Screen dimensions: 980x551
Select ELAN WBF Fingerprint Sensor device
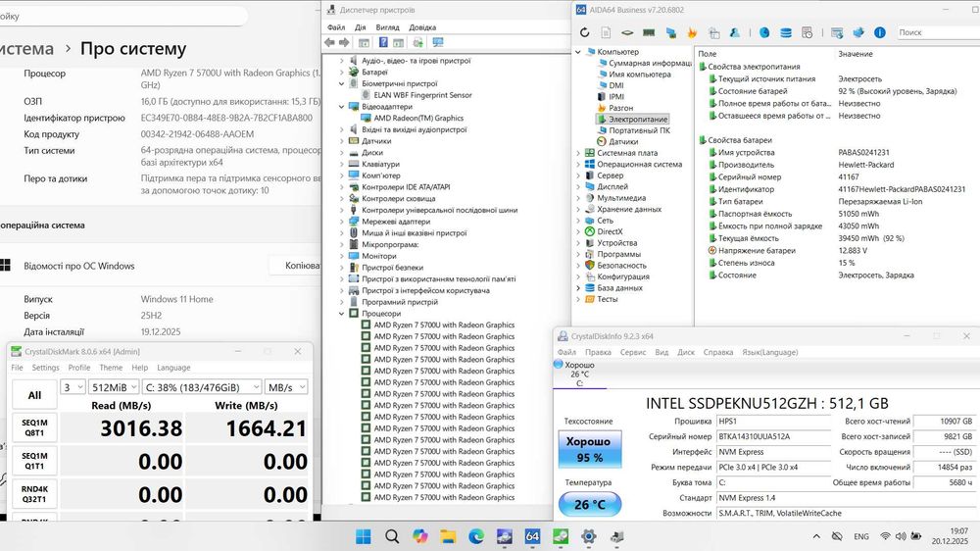point(422,95)
